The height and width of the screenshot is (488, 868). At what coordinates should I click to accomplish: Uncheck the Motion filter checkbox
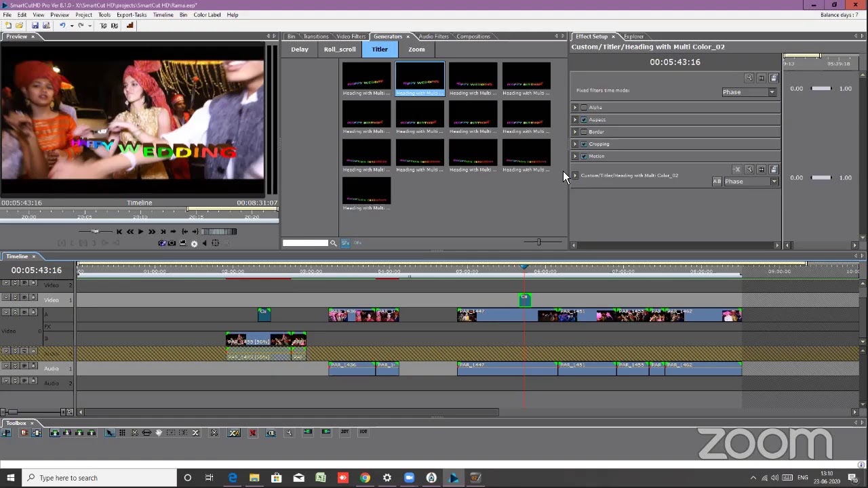pos(584,157)
